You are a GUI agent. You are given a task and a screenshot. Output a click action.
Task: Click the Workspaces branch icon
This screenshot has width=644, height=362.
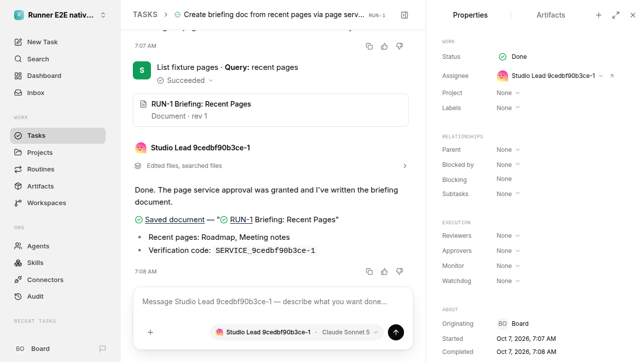pyautogui.click(x=18, y=203)
